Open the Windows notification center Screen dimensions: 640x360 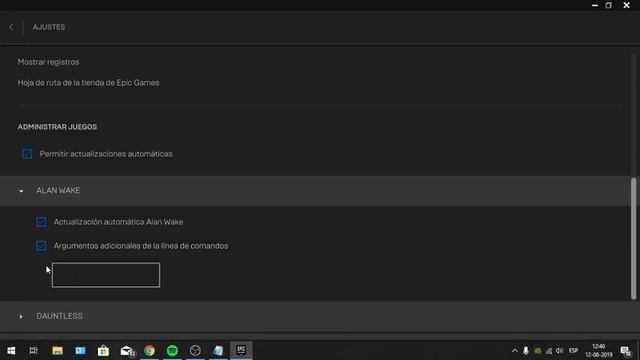click(x=626, y=351)
